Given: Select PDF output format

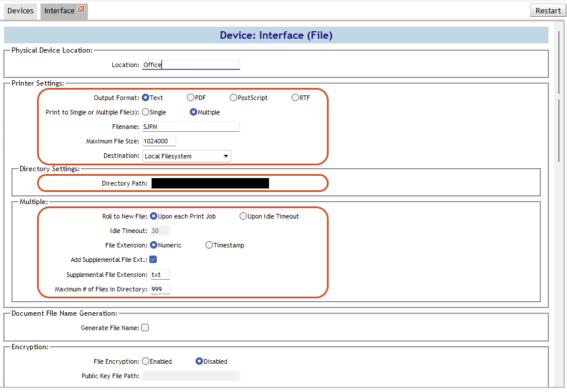Looking at the screenshot, I should coord(190,98).
